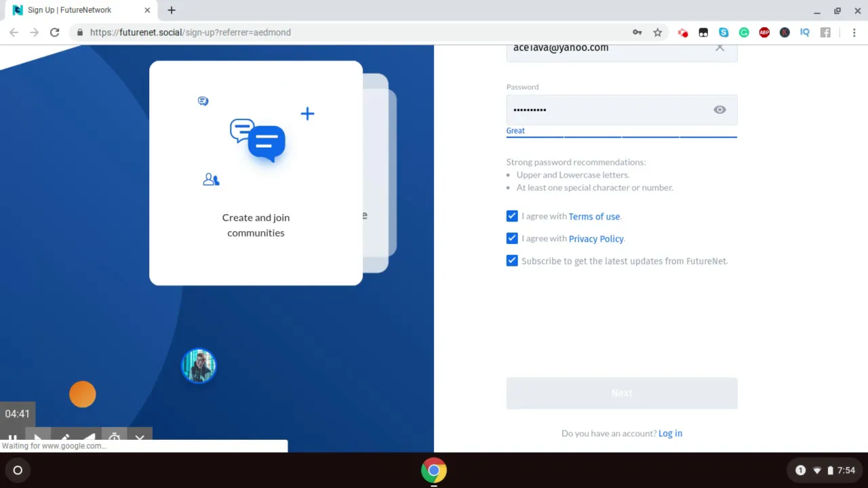
Task: Click the blue plus icon on card
Action: 307,114
